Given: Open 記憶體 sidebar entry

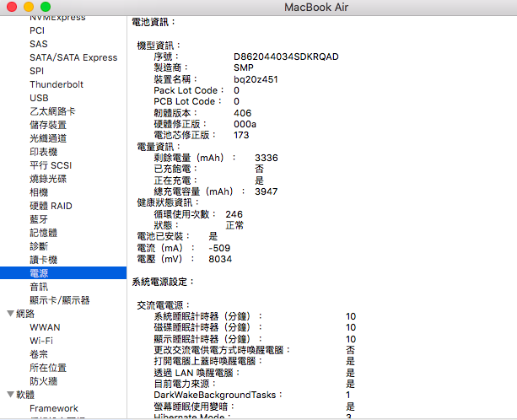Looking at the screenshot, I should [x=44, y=233].
